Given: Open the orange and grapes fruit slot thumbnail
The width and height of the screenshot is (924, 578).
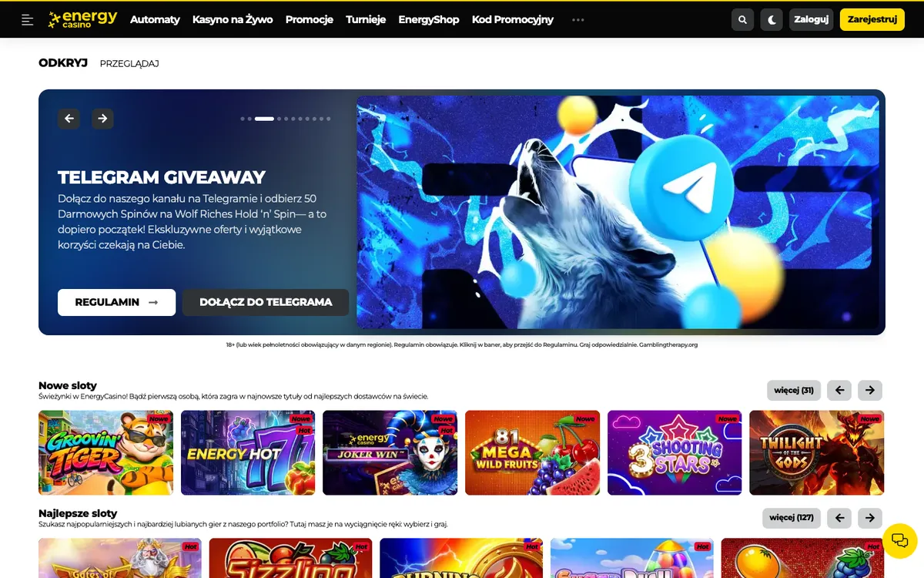Looking at the screenshot, I should 802,558.
